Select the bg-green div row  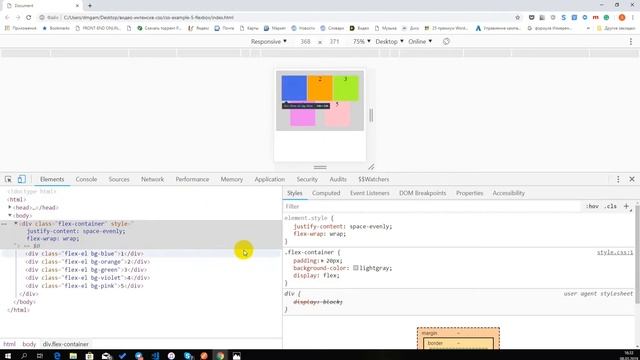[x=141, y=270]
